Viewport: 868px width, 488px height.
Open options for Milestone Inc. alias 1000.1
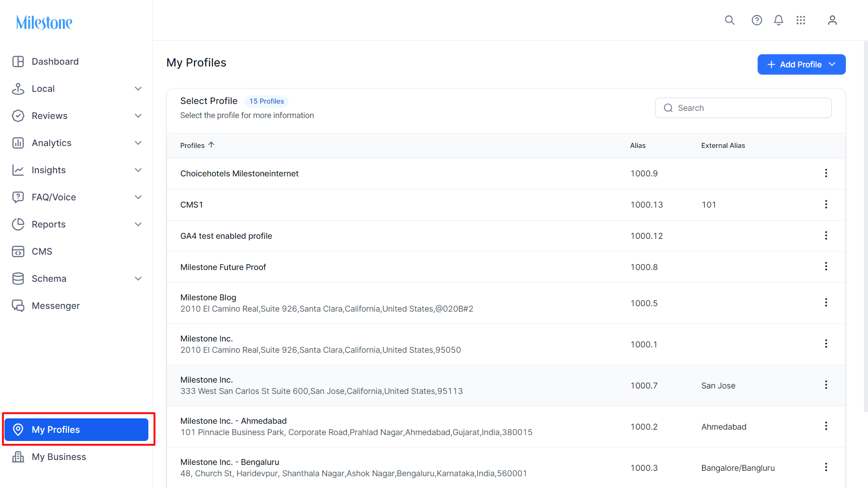pyautogui.click(x=826, y=344)
